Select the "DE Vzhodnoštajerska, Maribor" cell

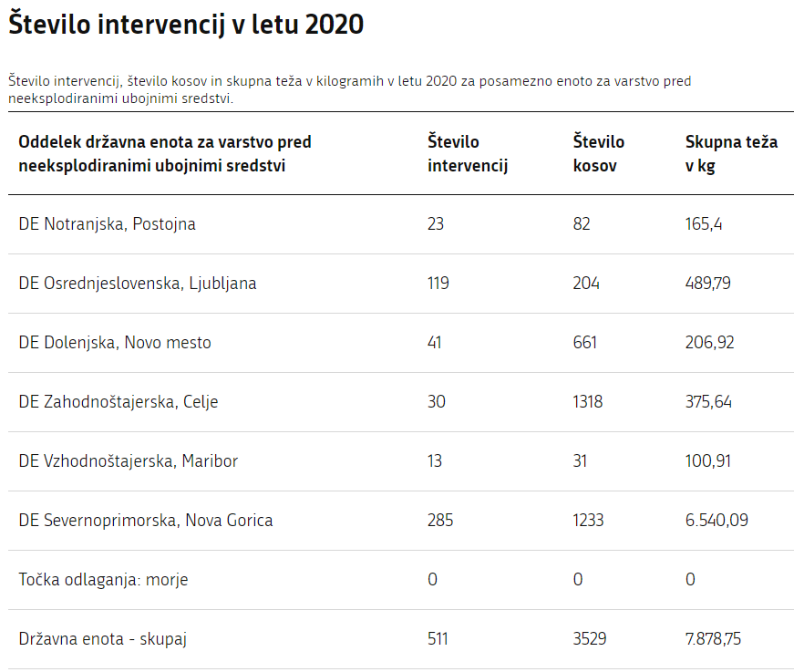click(x=129, y=461)
